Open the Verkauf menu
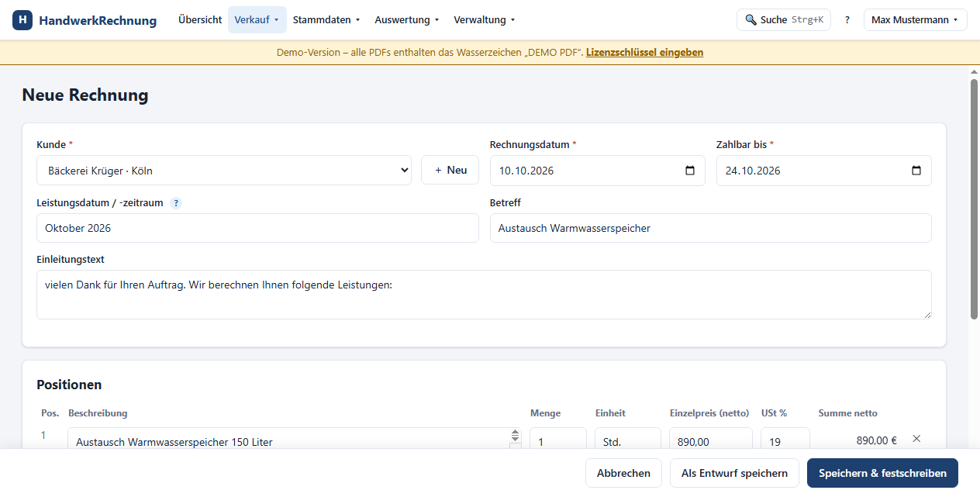The width and height of the screenshot is (980, 497). [x=257, y=20]
